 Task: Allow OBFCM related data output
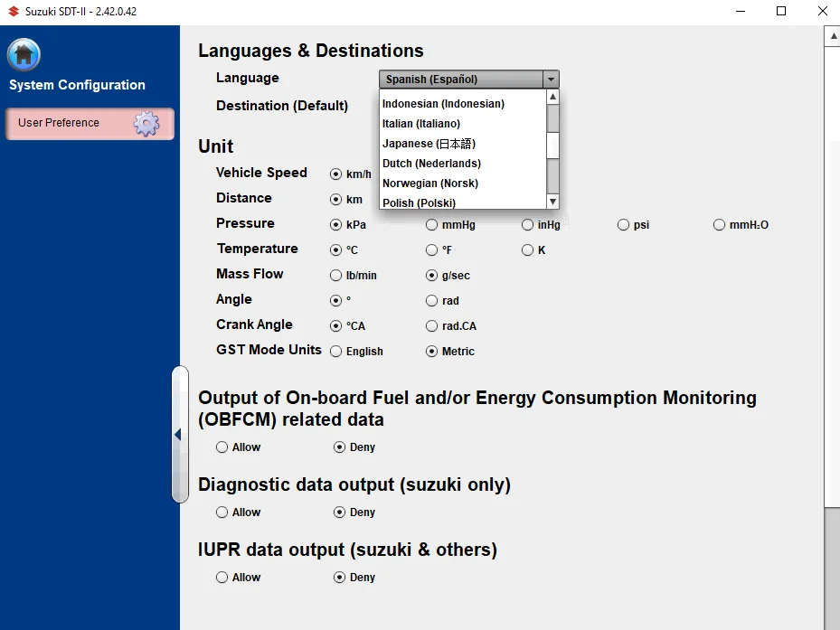coord(222,447)
